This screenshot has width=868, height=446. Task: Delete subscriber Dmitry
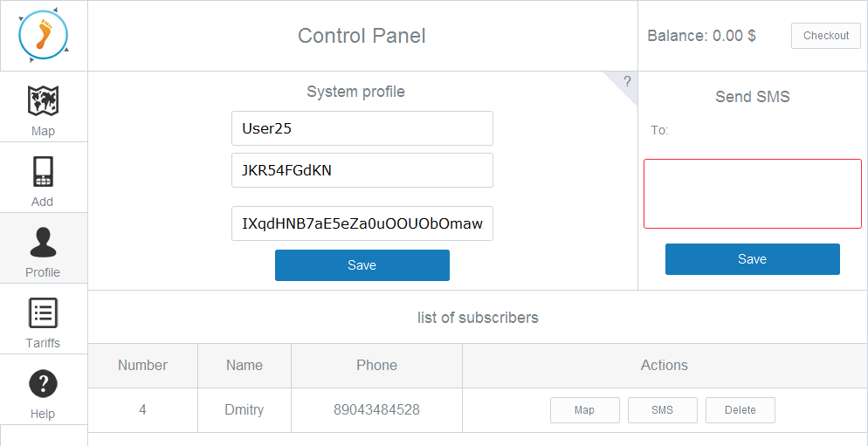[x=740, y=410]
